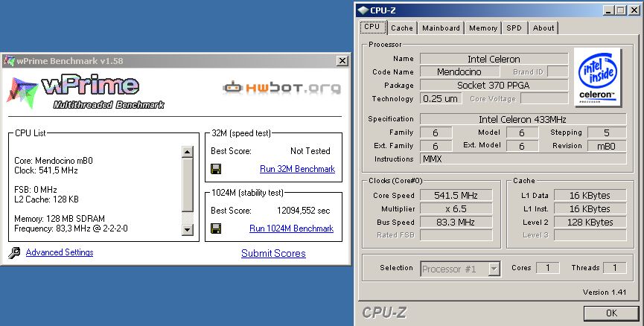Click the CPU List scroll-up arrow

(x=188, y=152)
